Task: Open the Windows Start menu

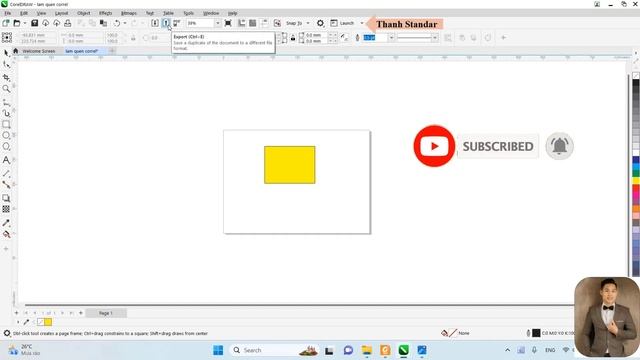Action: pos(218,350)
